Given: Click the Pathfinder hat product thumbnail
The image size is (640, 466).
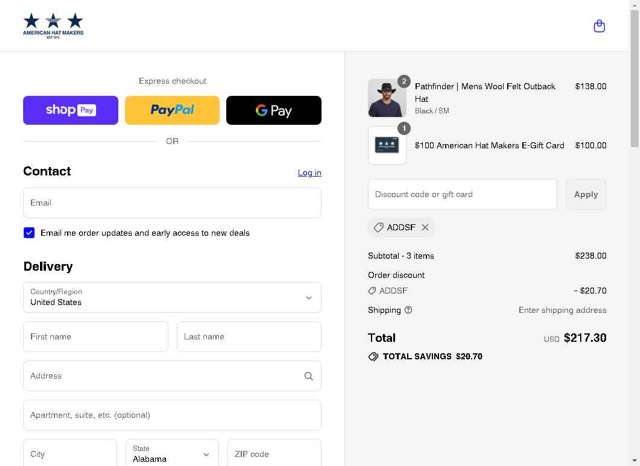Looking at the screenshot, I should pyautogui.click(x=387, y=98).
